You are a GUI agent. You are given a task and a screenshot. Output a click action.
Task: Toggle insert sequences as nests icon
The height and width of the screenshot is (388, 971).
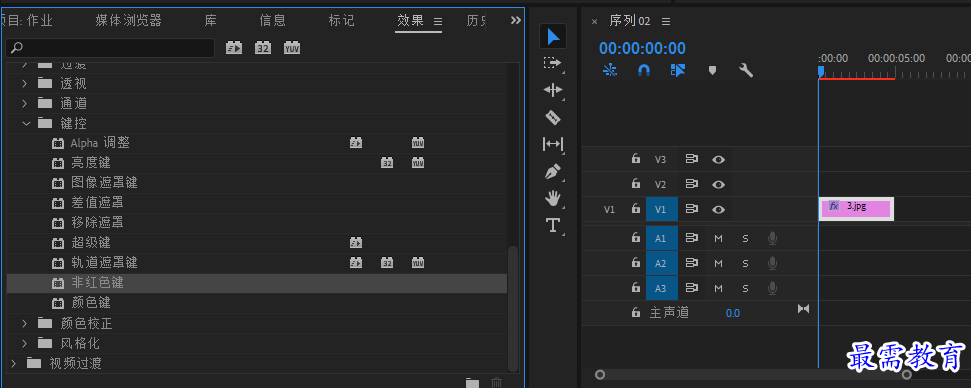(x=610, y=71)
